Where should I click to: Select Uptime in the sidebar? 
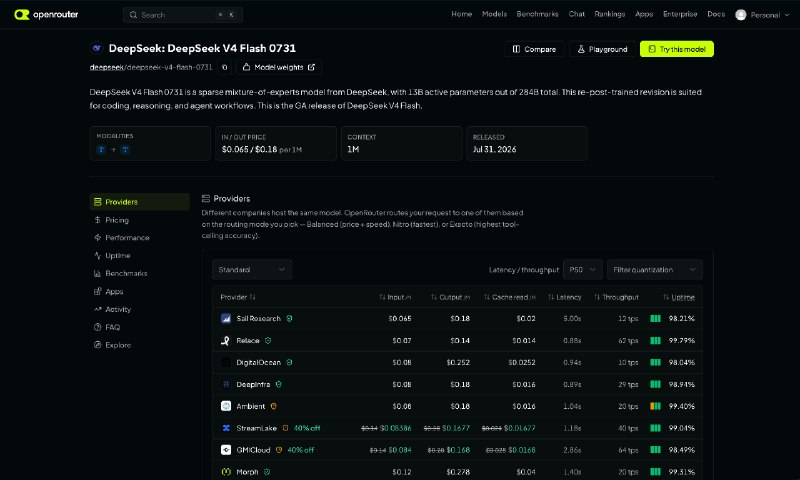[x=139, y=256]
